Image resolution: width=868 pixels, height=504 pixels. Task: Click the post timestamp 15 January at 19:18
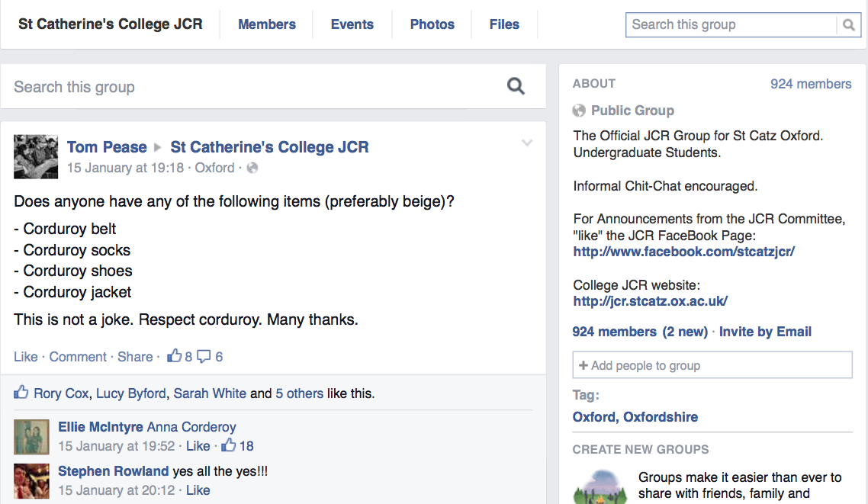tap(125, 168)
